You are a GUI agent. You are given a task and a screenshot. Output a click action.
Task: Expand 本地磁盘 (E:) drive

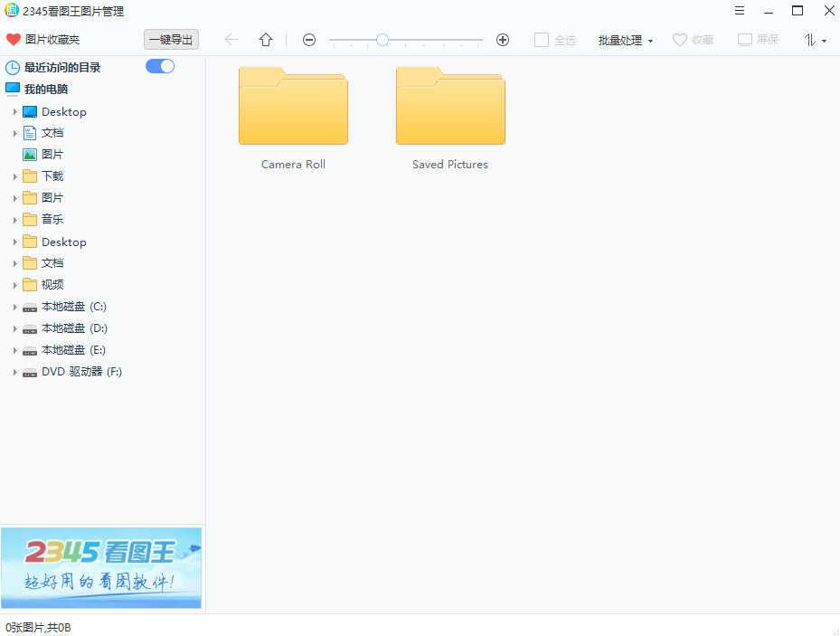click(x=15, y=350)
